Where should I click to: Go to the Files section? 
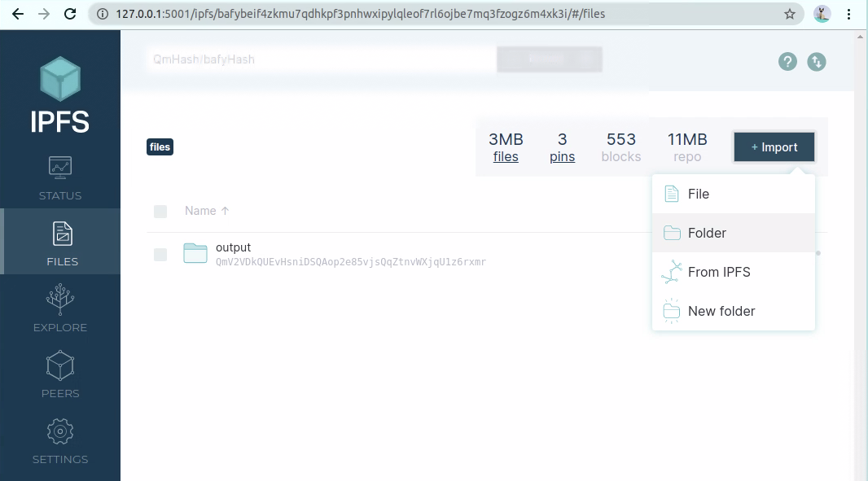tap(60, 242)
